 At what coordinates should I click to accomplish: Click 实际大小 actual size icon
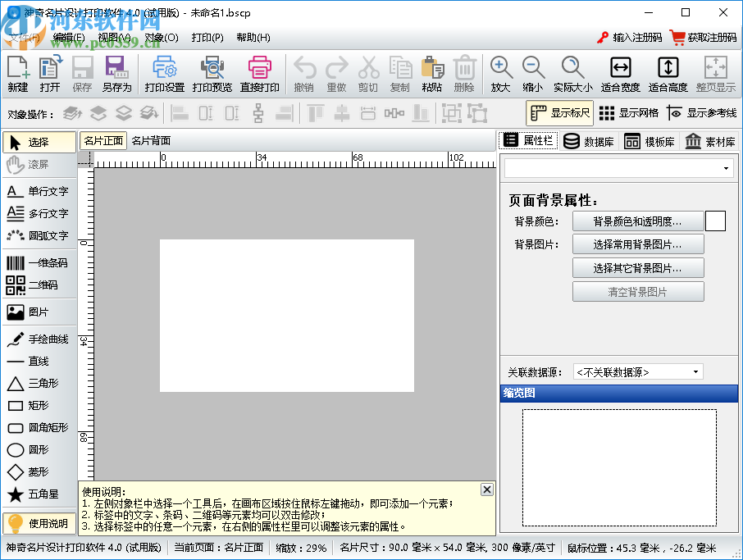coord(573,74)
